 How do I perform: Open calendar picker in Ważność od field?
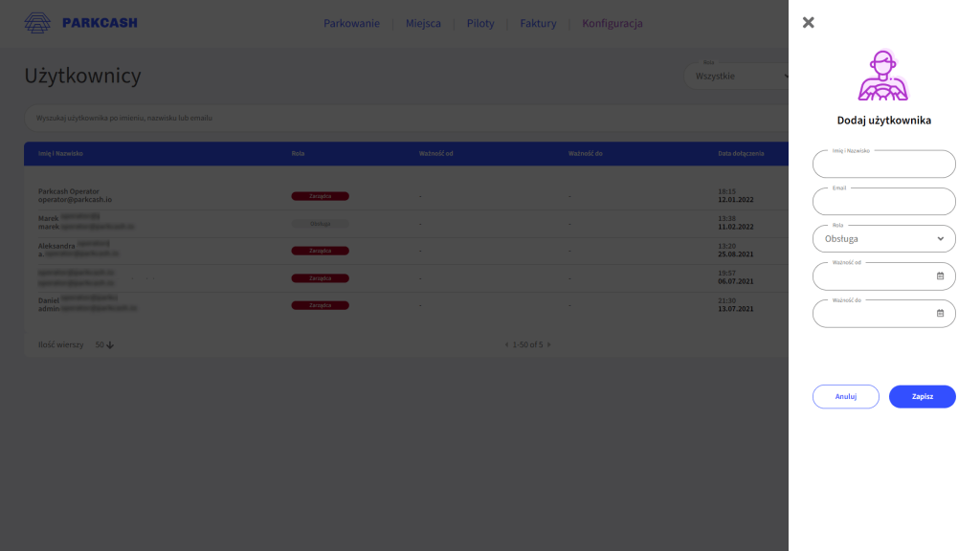pos(940,276)
